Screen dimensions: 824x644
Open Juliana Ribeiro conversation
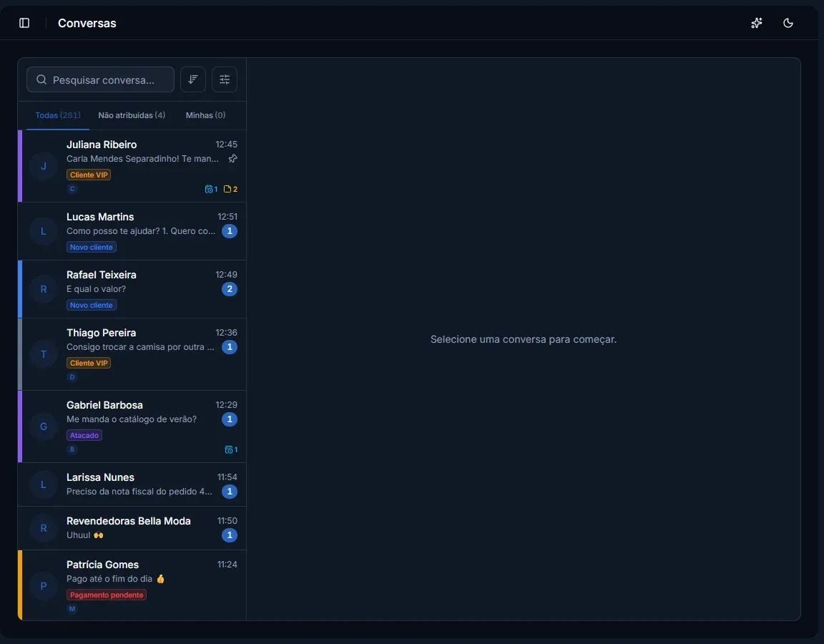coord(132,166)
